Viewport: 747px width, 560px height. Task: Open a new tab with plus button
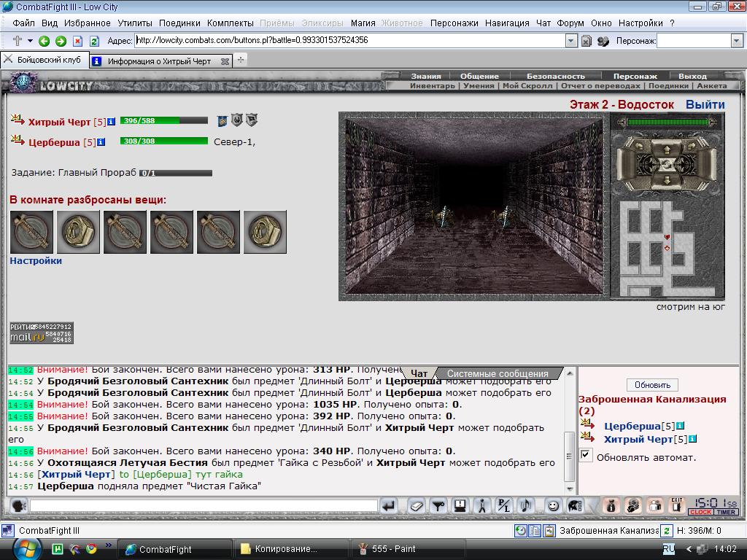click(x=241, y=60)
